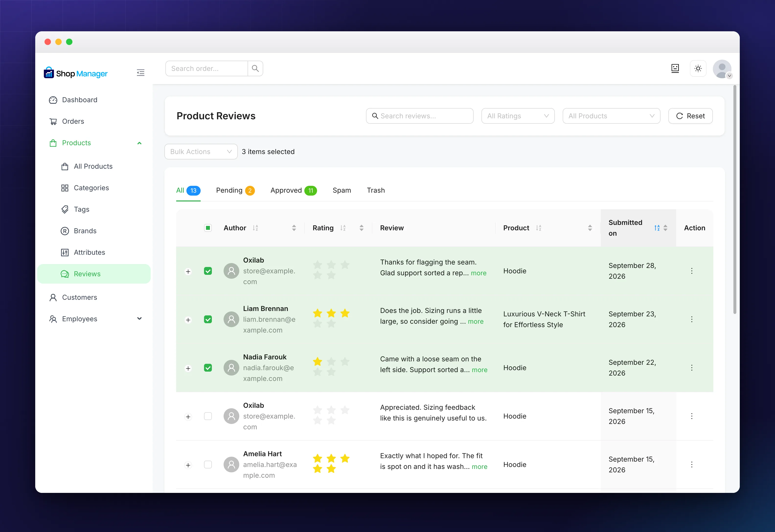
Task: Open the All Products filter dropdown
Action: (611, 116)
